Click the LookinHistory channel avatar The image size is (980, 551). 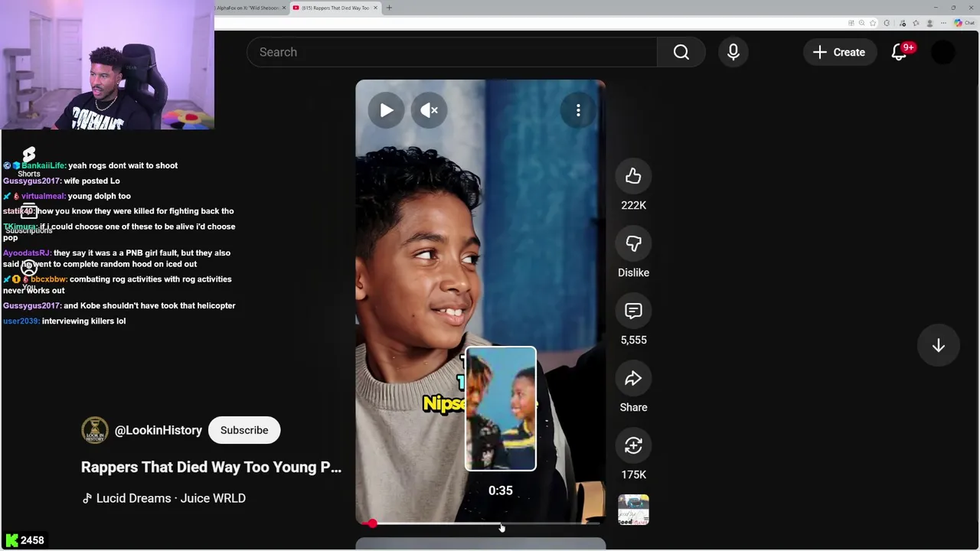[x=95, y=430]
